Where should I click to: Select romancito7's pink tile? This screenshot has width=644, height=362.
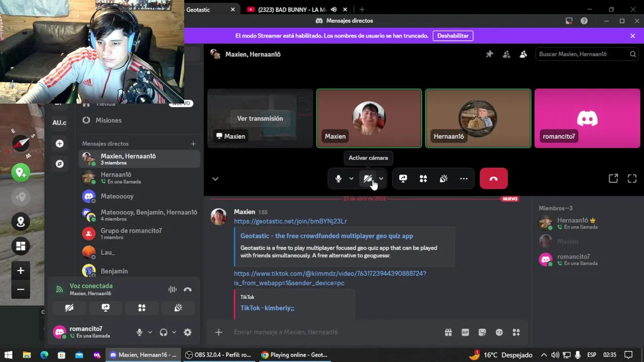[587, 118]
